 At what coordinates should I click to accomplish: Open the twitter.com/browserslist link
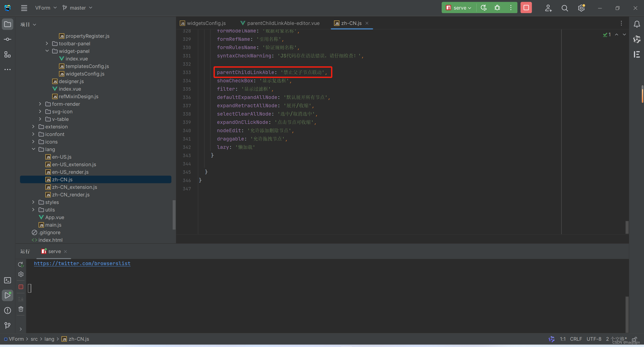[82, 263]
